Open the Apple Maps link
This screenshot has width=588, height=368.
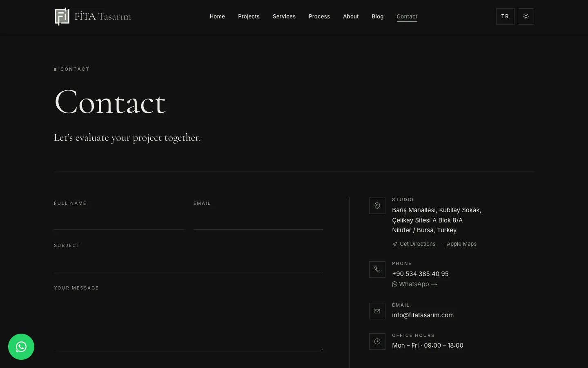tap(461, 244)
